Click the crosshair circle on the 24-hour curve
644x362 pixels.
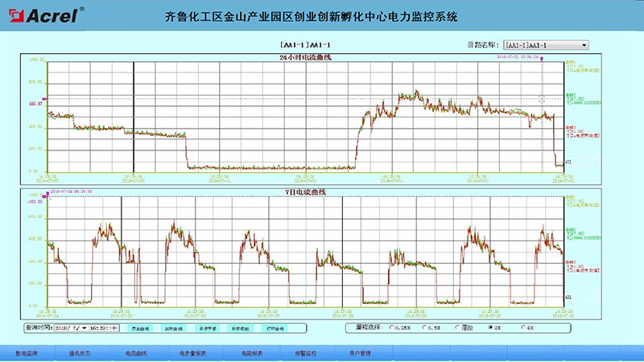[x=542, y=100]
